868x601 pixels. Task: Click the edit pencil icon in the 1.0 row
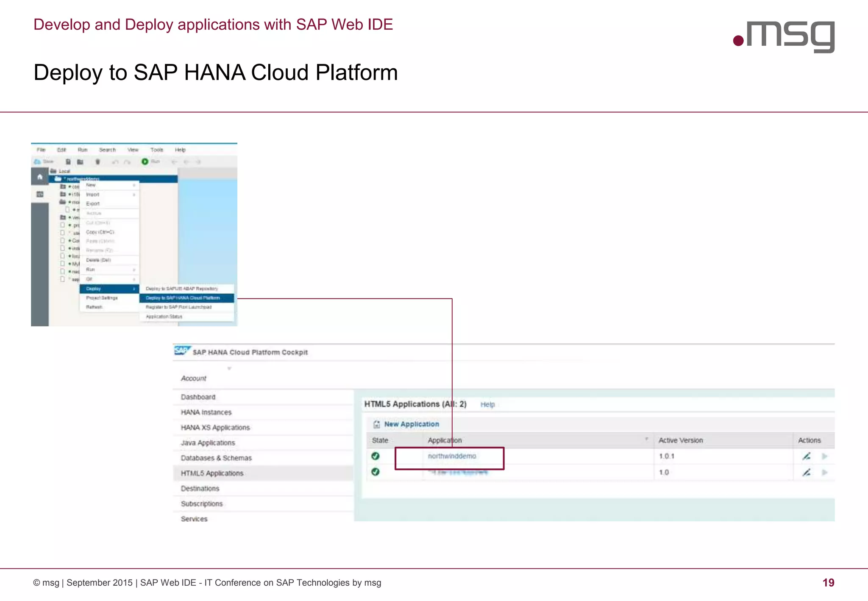pos(807,472)
